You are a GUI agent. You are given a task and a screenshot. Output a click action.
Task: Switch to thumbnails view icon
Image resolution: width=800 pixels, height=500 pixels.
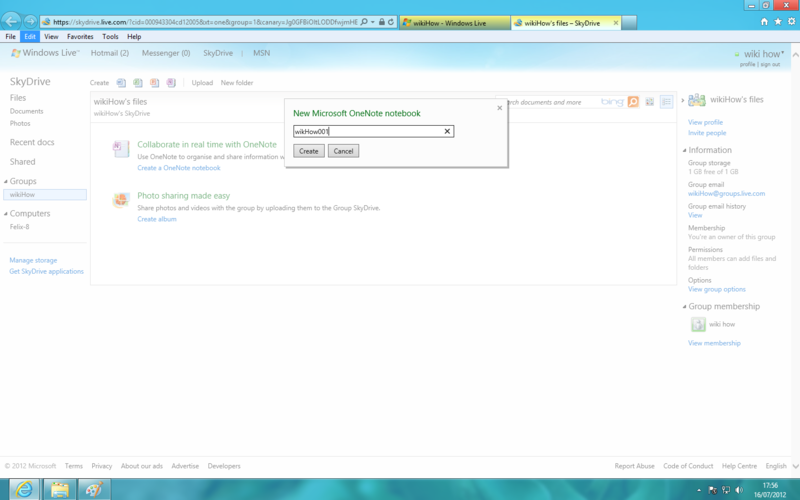point(649,102)
